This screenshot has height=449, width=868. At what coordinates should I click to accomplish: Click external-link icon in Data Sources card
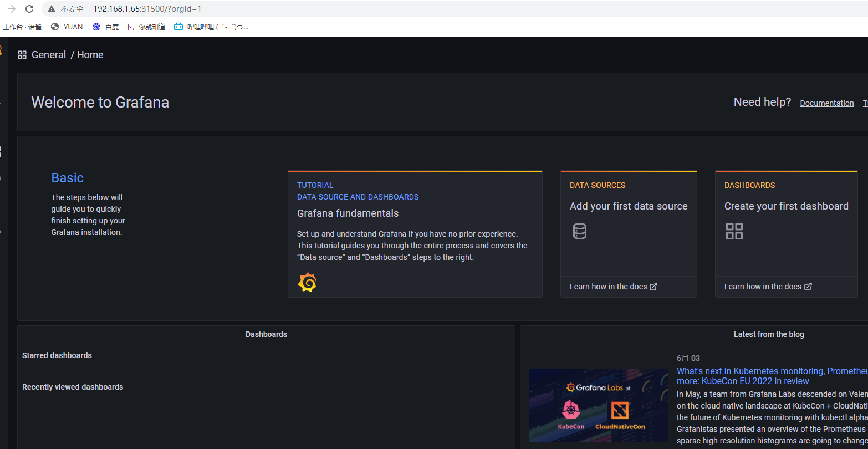click(x=653, y=287)
